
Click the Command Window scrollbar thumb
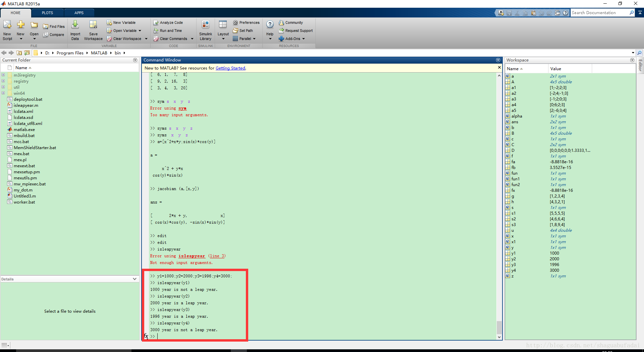(x=499, y=327)
